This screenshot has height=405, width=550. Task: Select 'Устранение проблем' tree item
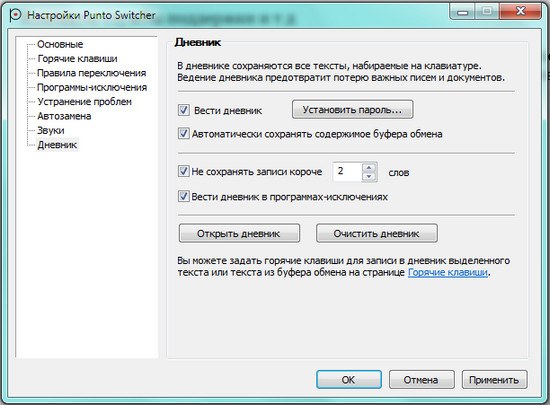tap(85, 102)
